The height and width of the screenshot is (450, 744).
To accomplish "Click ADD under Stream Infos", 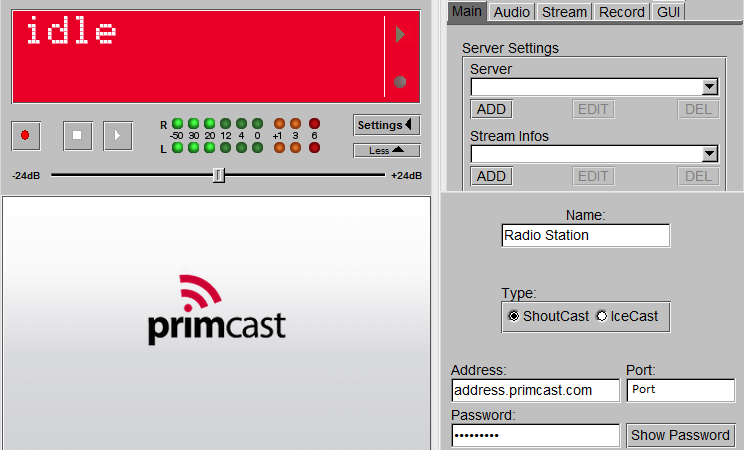I will tap(491, 176).
